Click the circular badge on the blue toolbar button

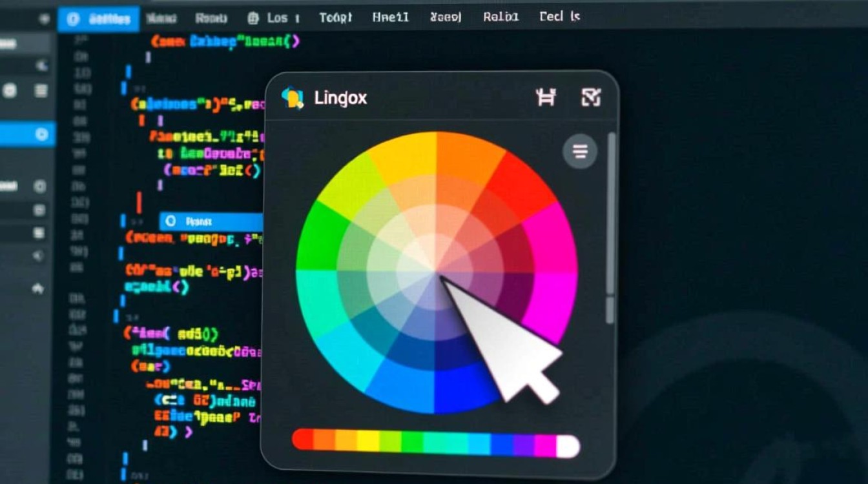[72, 19]
